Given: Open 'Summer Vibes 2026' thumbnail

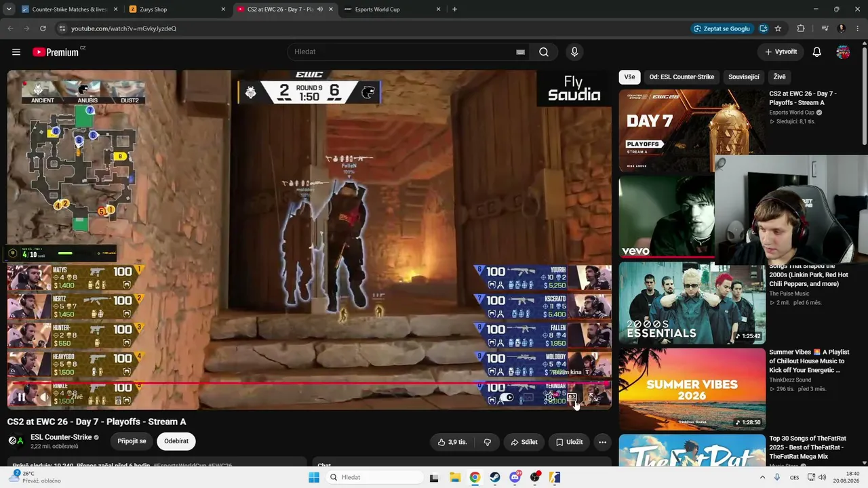Looking at the screenshot, I should pos(692,389).
